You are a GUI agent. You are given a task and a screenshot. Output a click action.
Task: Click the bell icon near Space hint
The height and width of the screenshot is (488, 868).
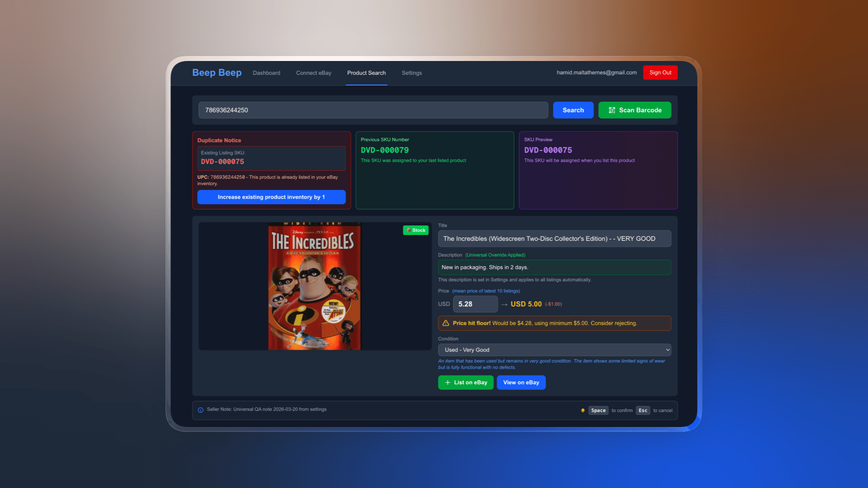click(x=583, y=410)
